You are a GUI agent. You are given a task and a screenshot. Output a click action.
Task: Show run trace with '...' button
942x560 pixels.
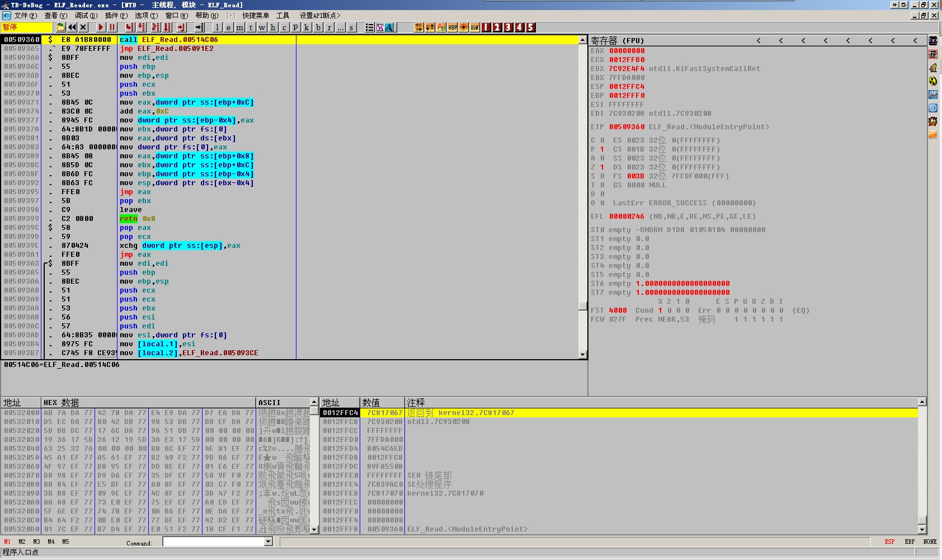tap(340, 27)
